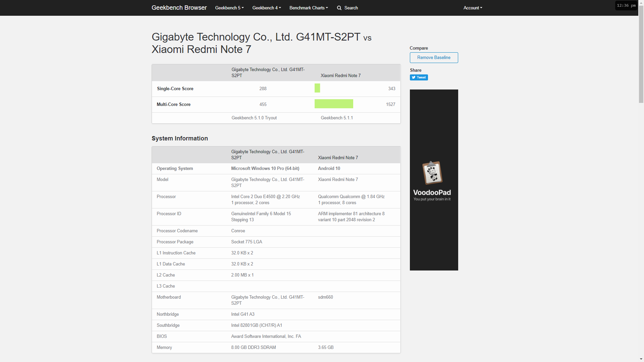Select 'ARM implementer 81 architecture 8' text
This screenshot has width=644, height=362.
(351, 214)
